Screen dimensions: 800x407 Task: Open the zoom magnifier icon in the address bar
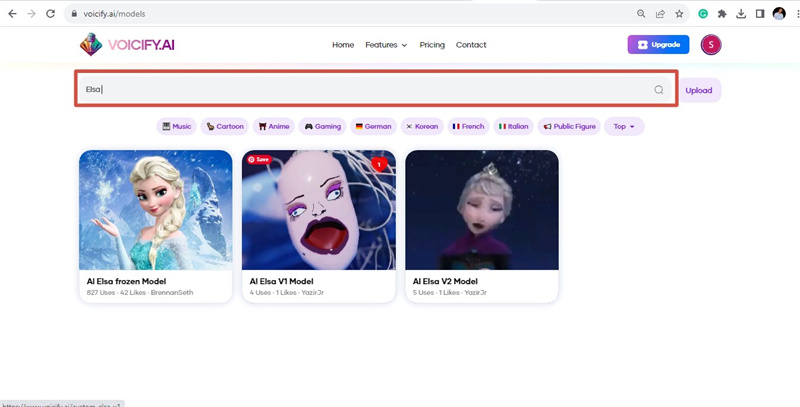coord(641,14)
